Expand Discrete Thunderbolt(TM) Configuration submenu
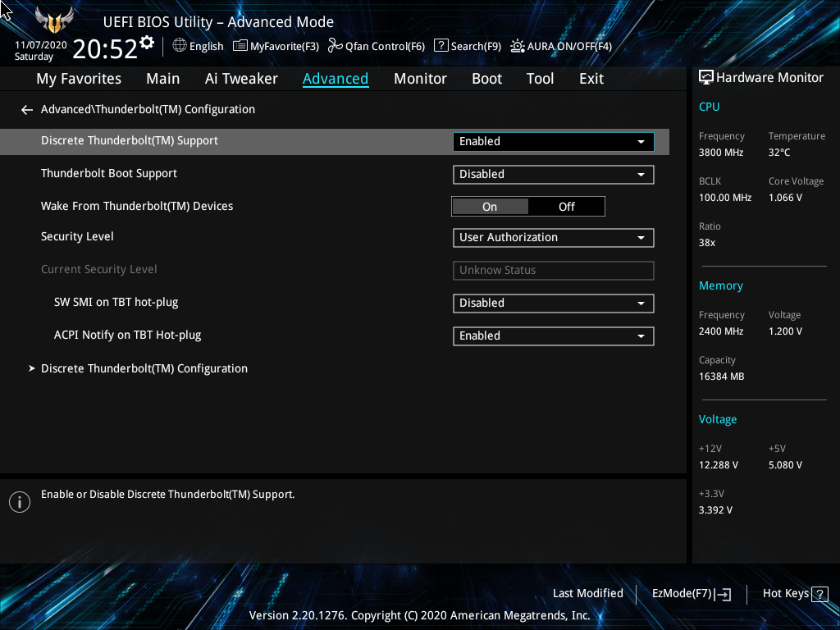The width and height of the screenshot is (840, 630). pyautogui.click(x=144, y=368)
